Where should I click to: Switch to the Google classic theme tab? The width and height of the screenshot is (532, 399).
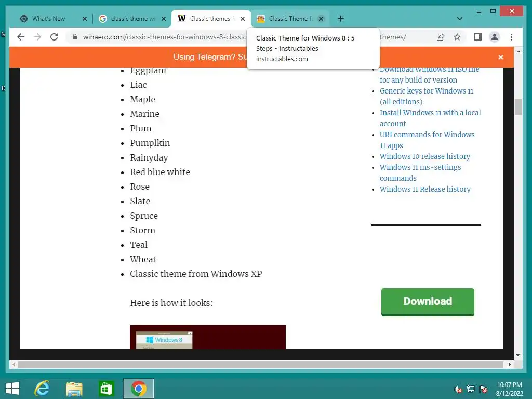pos(133,19)
